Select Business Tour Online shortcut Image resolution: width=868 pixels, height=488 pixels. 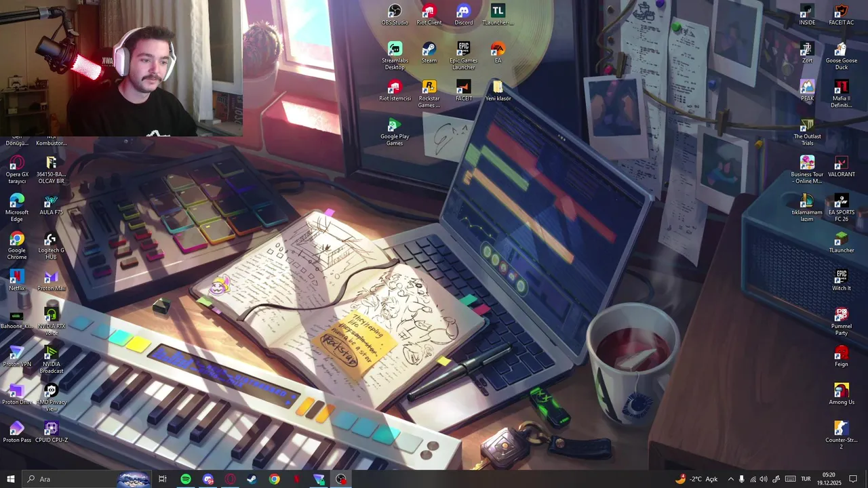[807, 170]
